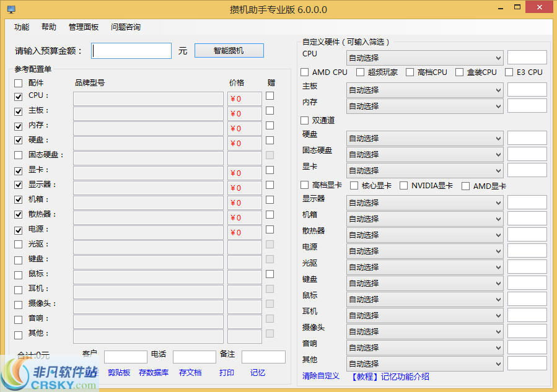Expand the 显示器 custom hardware dropdown
Image resolution: width=557 pixels, height=392 pixels.
tap(424, 203)
